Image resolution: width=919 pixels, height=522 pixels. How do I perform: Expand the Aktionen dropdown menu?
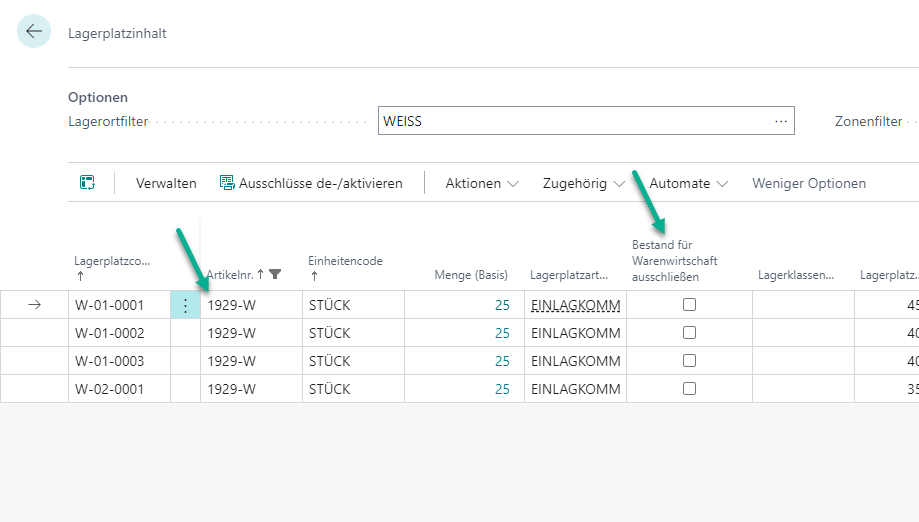pos(482,183)
